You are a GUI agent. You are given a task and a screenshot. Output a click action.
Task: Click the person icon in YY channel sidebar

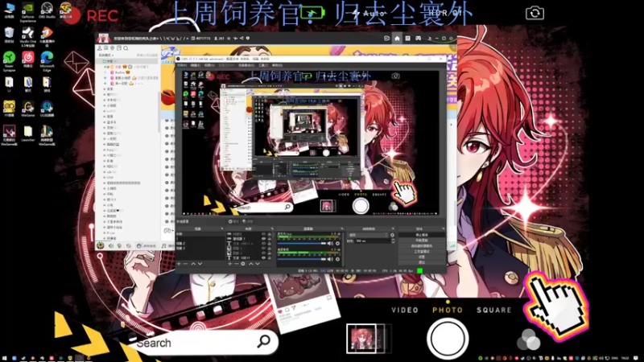100,48
